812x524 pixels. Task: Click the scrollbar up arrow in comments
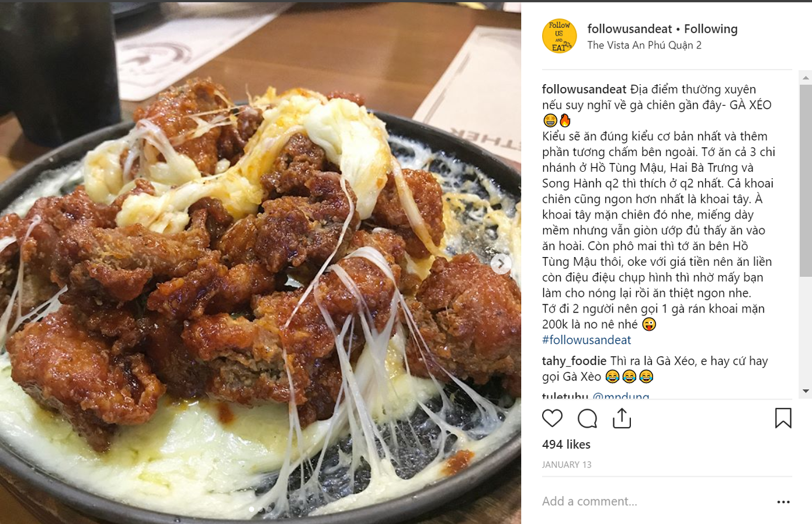point(806,78)
